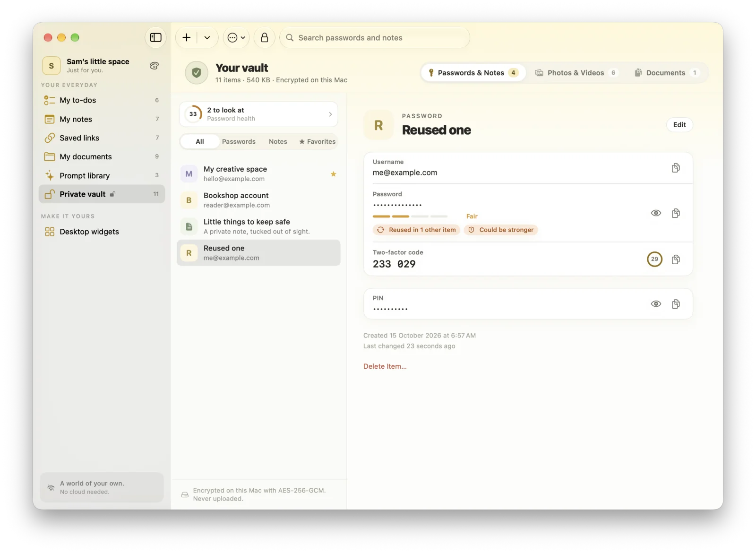Open My to-dos in sidebar
This screenshot has height=553, width=756.
[102, 100]
